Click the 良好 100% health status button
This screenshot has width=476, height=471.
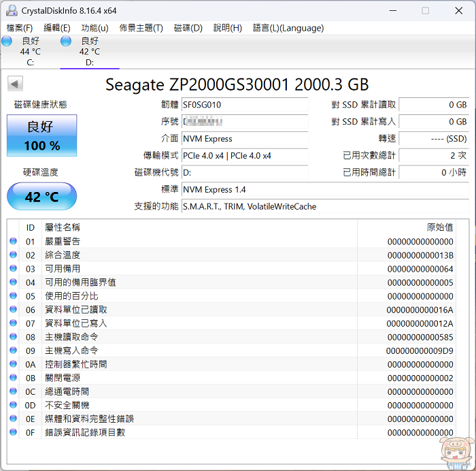point(41,135)
